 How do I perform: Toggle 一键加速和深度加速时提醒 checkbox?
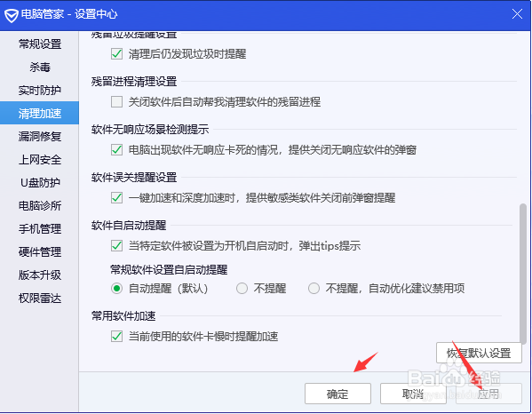pyautogui.click(x=116, y=197)
